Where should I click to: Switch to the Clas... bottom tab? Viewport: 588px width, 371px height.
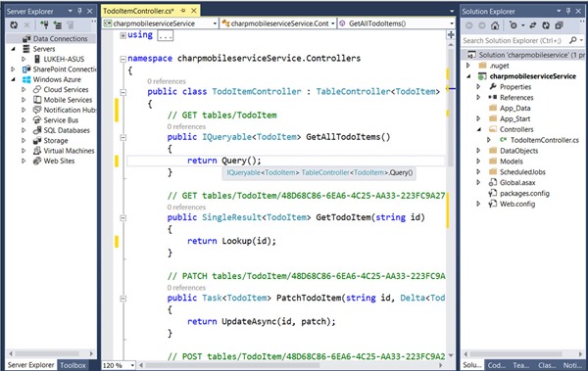tap(547, 365)
